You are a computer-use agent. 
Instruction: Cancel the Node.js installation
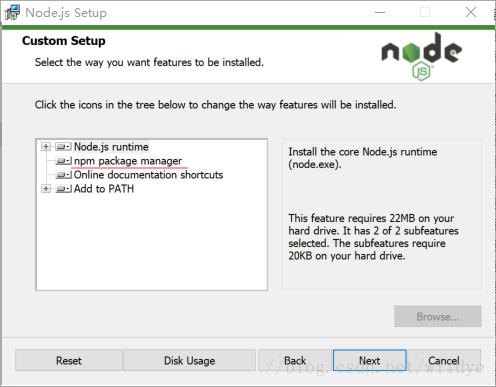point(444,360)
